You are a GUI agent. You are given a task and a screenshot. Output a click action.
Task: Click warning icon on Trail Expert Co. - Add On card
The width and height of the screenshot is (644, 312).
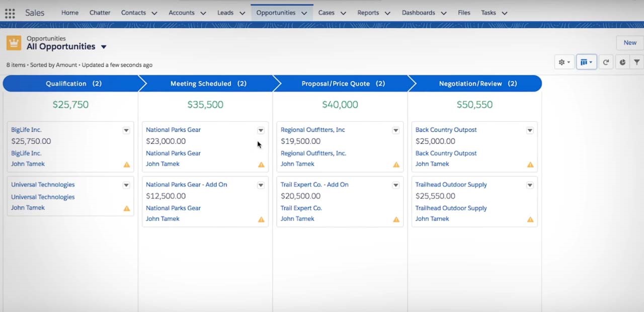(x=396, y=219)
